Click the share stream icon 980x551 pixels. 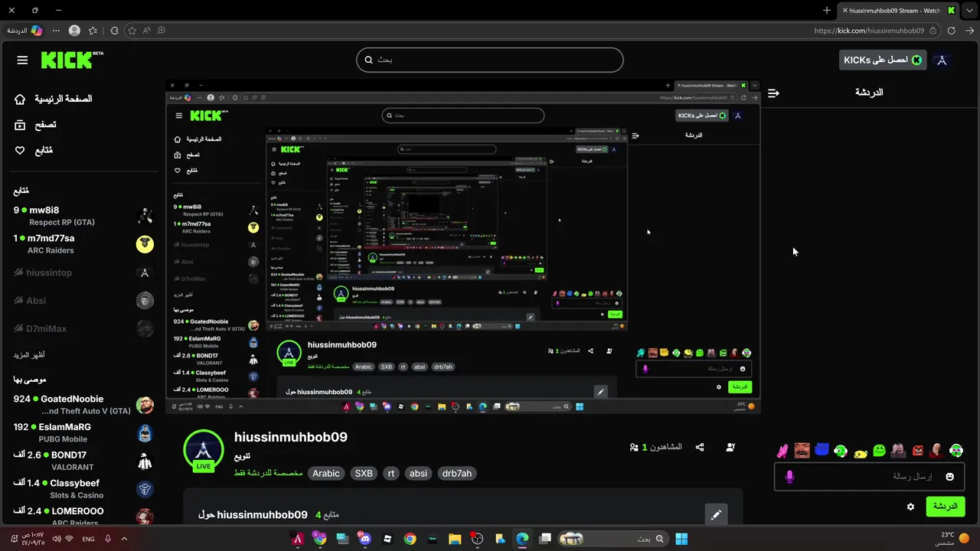coord(700,447)
